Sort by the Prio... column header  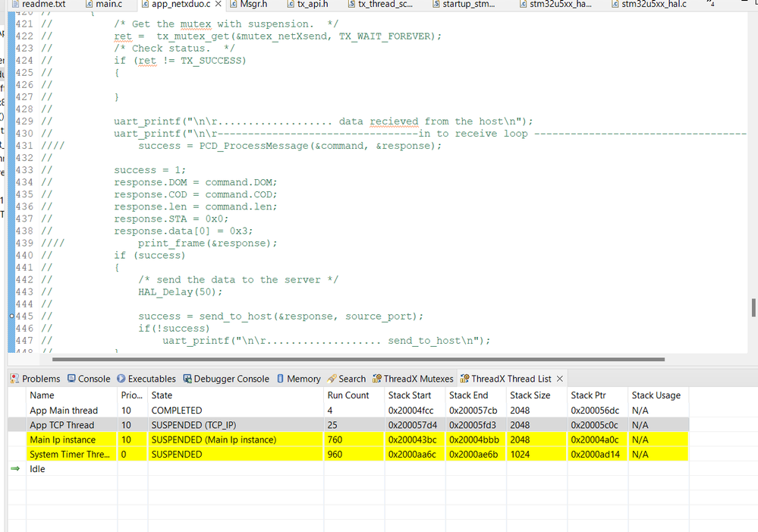tap(133, 395)
